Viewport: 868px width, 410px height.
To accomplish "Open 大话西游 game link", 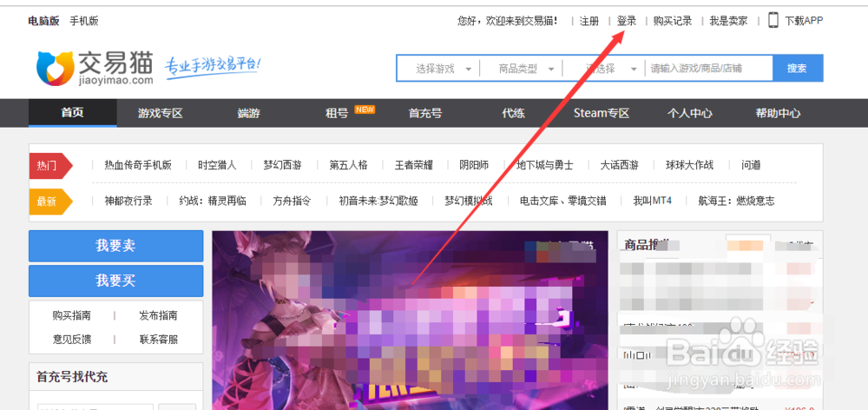I will (x=620, y=165).
